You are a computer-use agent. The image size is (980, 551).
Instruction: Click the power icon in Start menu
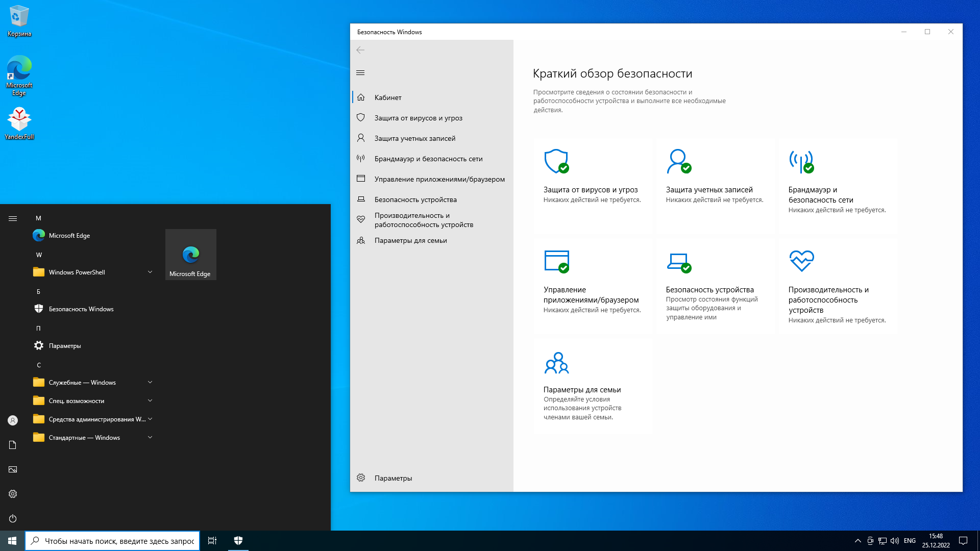[x=13, y=518]
